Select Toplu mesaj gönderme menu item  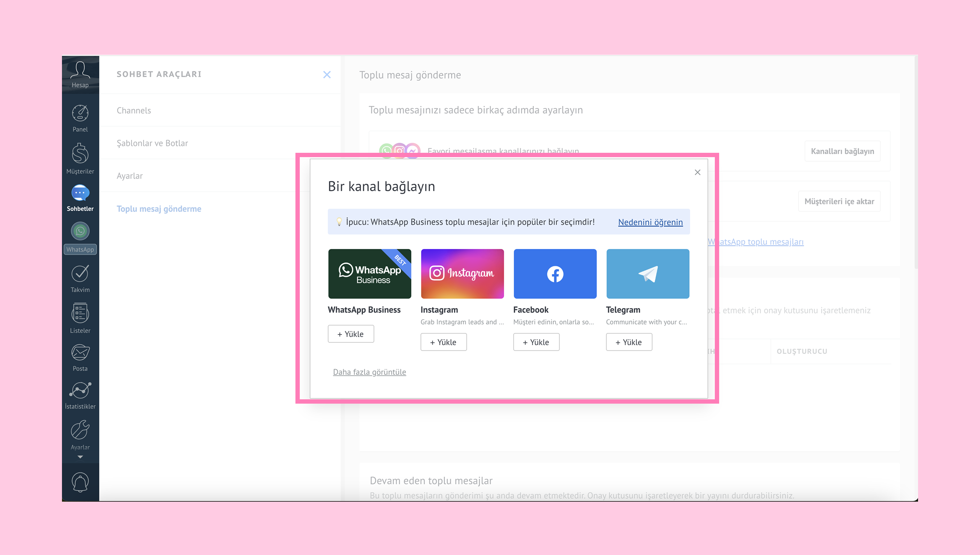coord(159,209)
